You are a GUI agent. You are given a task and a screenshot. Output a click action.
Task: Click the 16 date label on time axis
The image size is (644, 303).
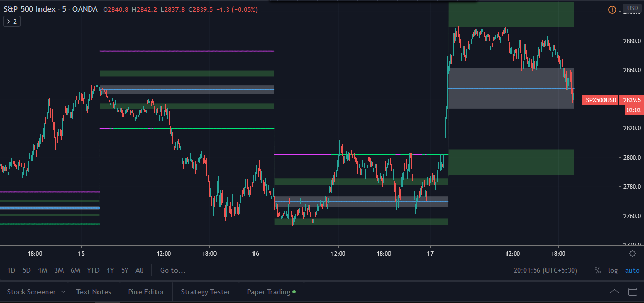(x=256, y=254)
